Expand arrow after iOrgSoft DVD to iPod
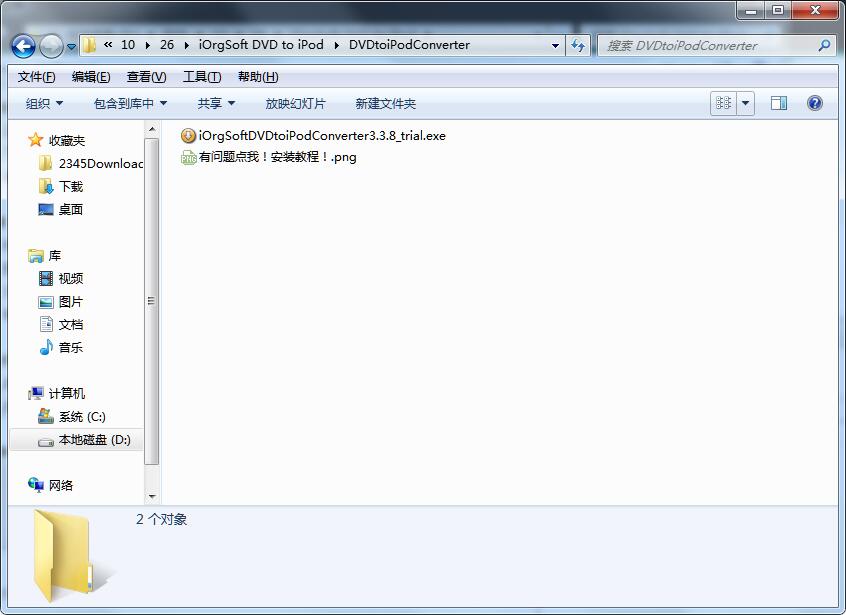The width and height of the screenshot is (846, 615). (x=337, y=45)
